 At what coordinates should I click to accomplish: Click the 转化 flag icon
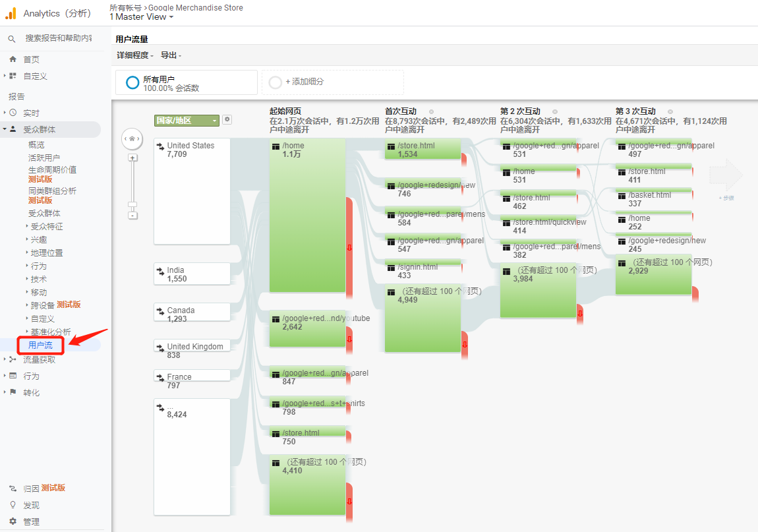(13, 392)
